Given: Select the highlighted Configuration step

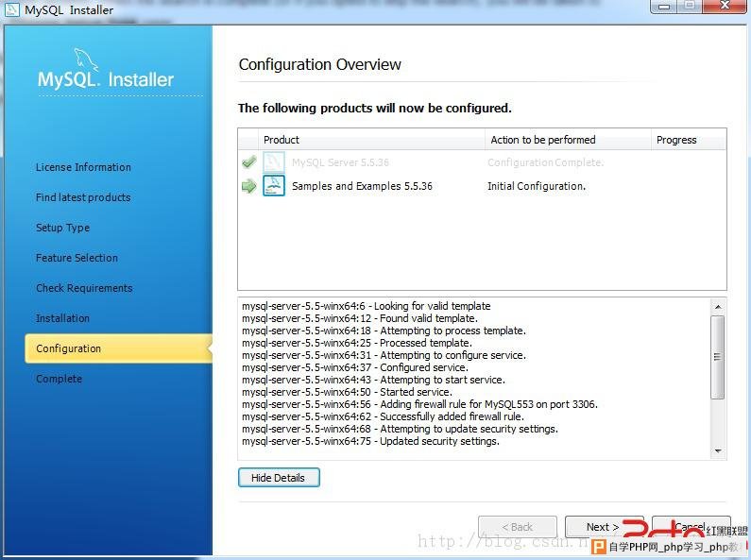Looking at the screenshot, I should click(118, 348).
